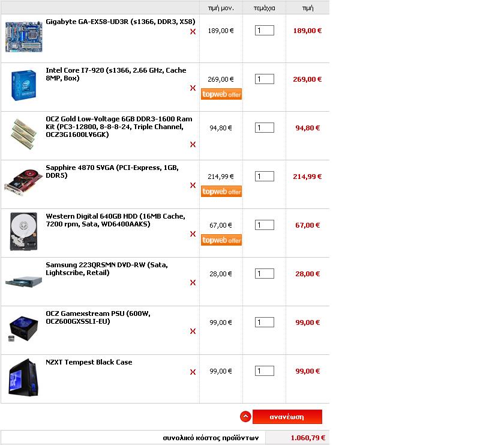Click the Sapphire graphics card thumbnail
Image resolution: width=504 pixels, height=445 pixels.
coord(23,182)
